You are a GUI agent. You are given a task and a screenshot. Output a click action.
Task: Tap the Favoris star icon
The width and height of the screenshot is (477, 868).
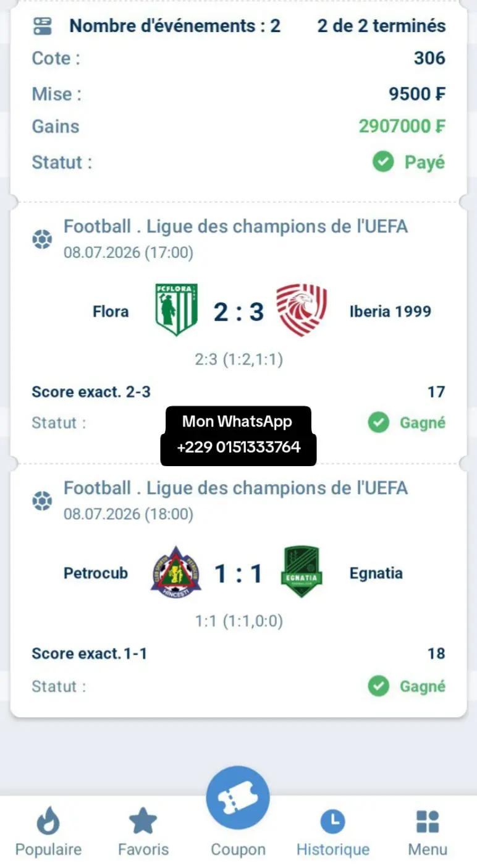click(x=143, y=821)
